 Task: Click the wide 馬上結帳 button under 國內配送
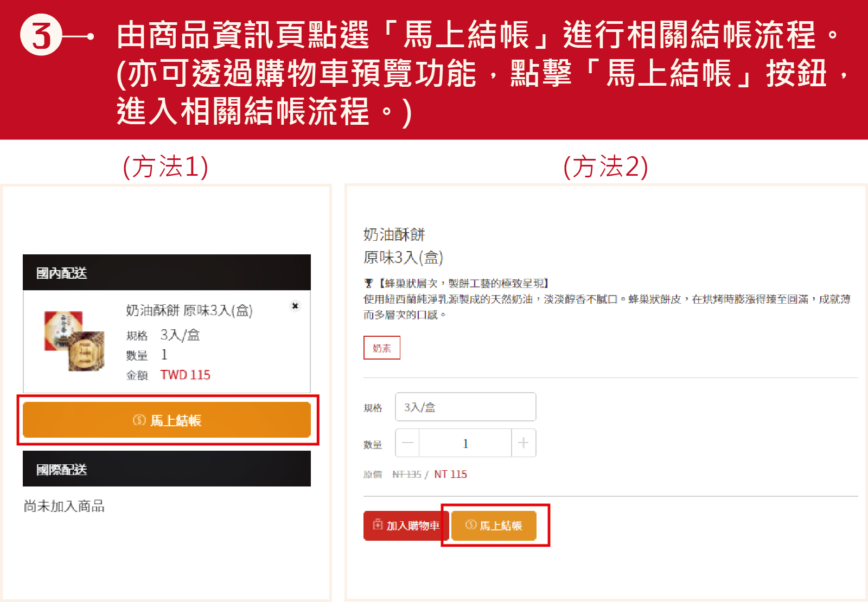coord(167,420)
